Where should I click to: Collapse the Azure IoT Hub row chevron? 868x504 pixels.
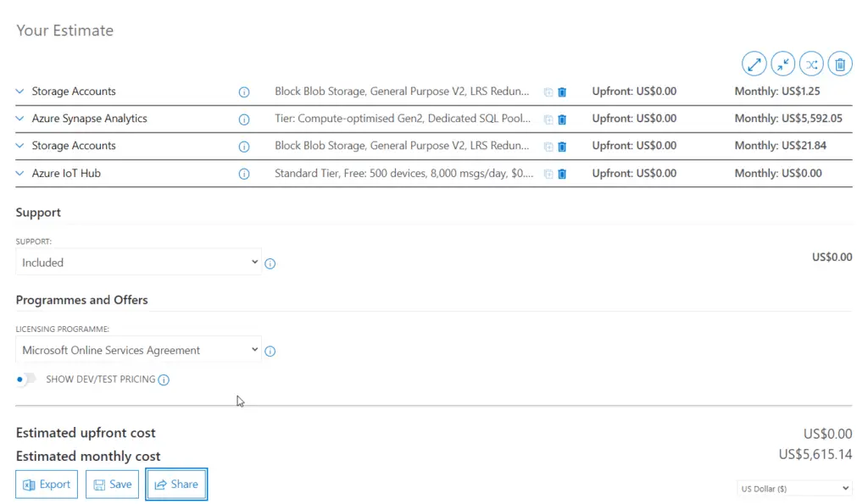pyautogui.click(x=19, y=174)
